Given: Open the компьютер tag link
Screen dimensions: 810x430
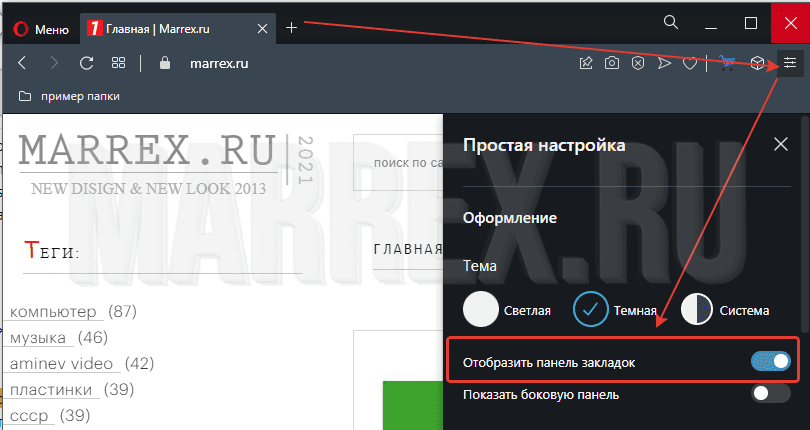Looking at the screenshot, I should 53,312.
